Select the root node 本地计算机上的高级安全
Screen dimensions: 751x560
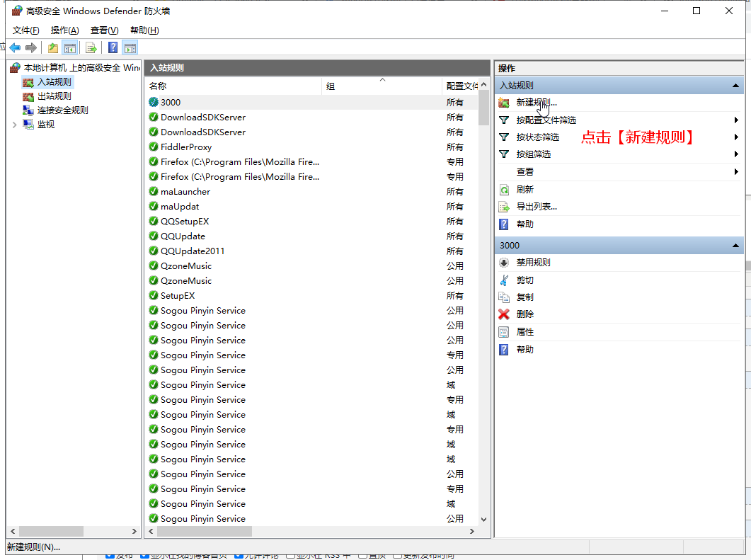tap(81, 67)
